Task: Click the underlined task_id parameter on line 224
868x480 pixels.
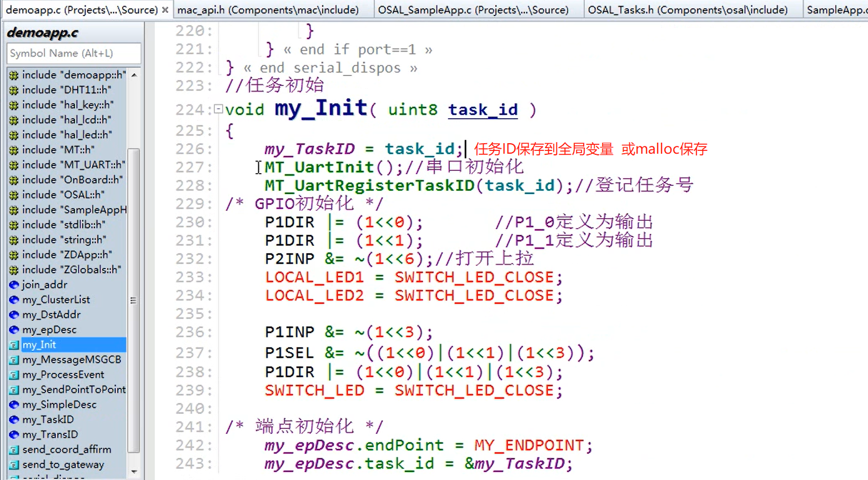Action: (483, 109)
